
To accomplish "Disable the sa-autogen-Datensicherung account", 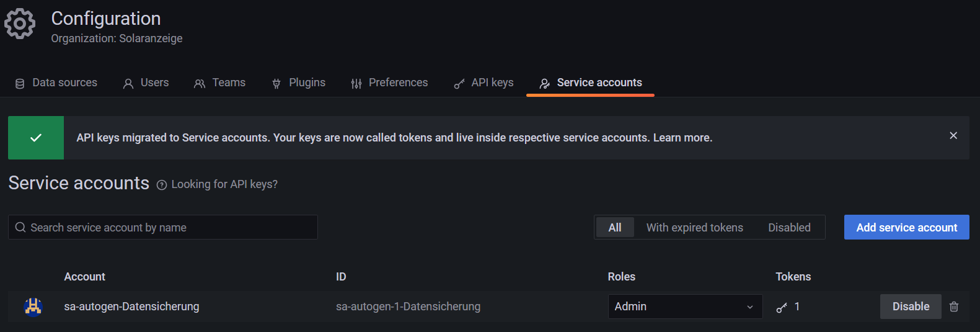I will pyautogui.click(x=911, y=307).
